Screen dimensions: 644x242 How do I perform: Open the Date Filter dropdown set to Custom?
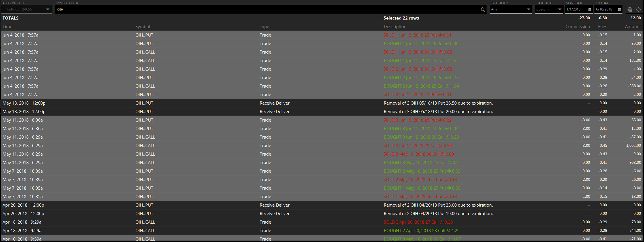point(560,9)
